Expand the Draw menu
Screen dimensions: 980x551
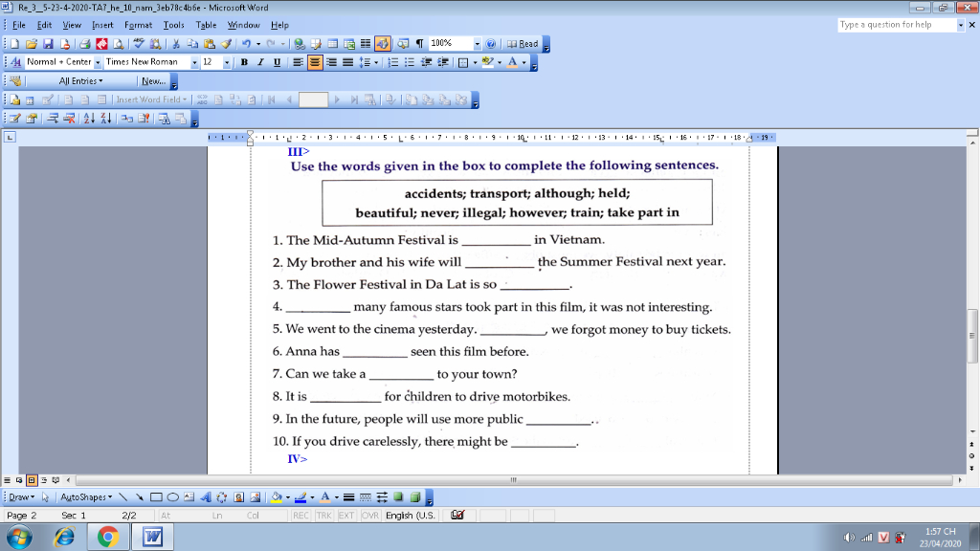click(x=21, y=497)
